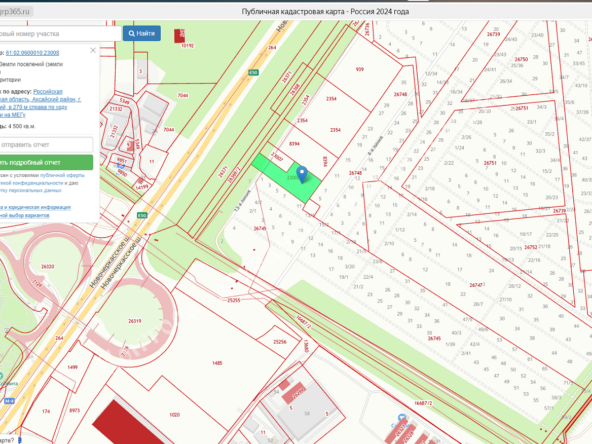Select the highlighted green parcel on map
592x444 pixels.
[287, 177]
